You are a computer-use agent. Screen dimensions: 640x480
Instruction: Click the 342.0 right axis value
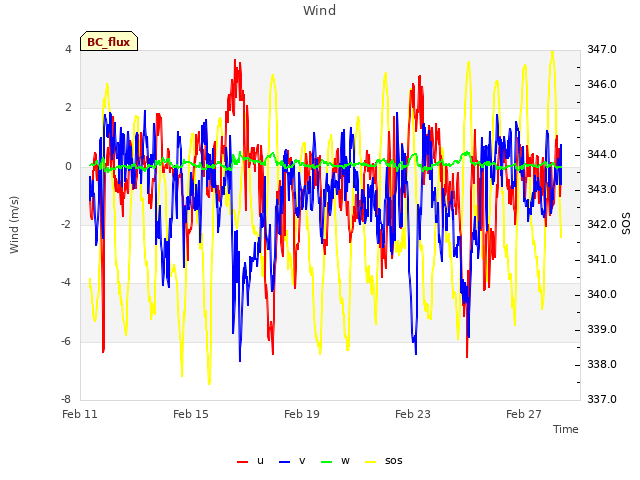click(602, 224)
